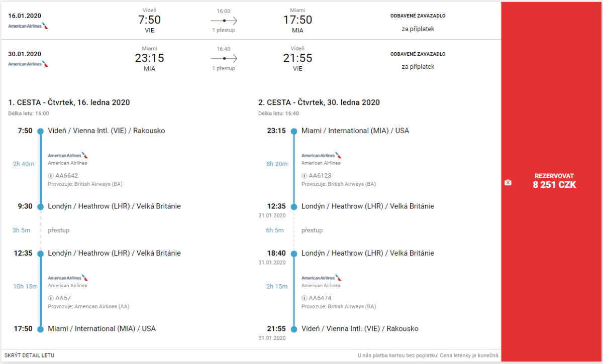Click the American Airlines logo above flight AA57
This screenshot has height=364, width=603.
coord(68,278)
